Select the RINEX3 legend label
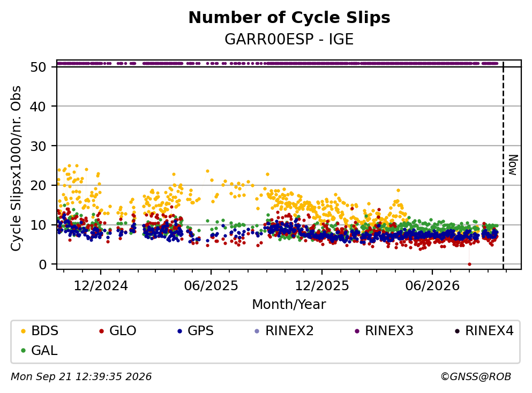532x393 pixels. (x=389, y=331)
